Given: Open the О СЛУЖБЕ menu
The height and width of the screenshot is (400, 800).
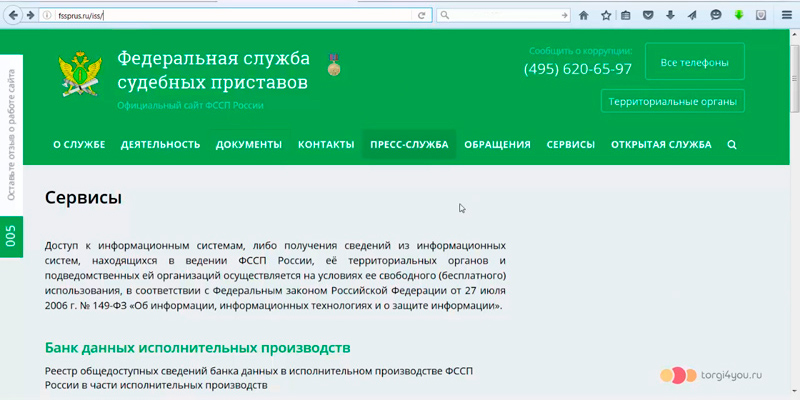Looking at the screenshot, I should 79,145.
